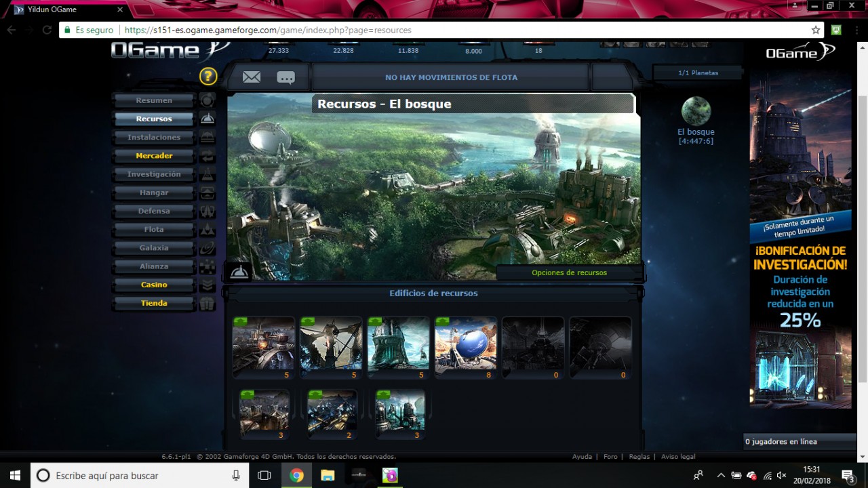Click the browser address bar URL
The image size is (868, 488).
[x=268, y=30]
